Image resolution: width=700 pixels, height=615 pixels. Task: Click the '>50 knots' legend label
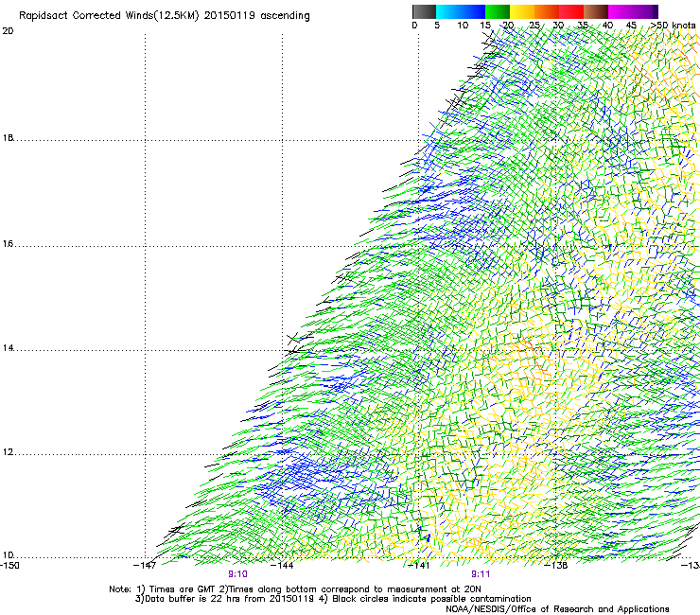coord(673,26)
